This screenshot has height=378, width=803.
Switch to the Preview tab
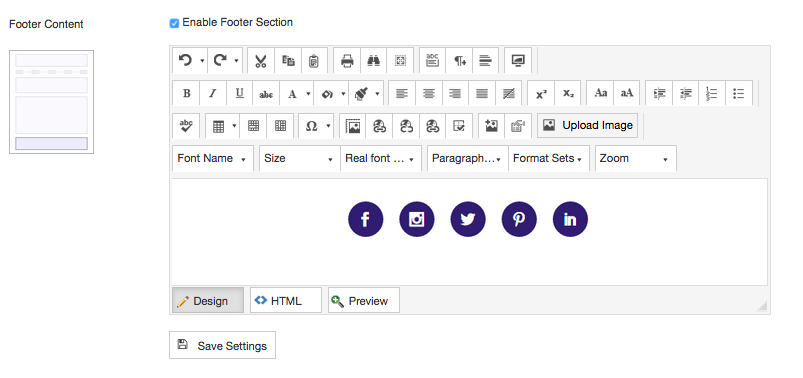pos(364,301)
